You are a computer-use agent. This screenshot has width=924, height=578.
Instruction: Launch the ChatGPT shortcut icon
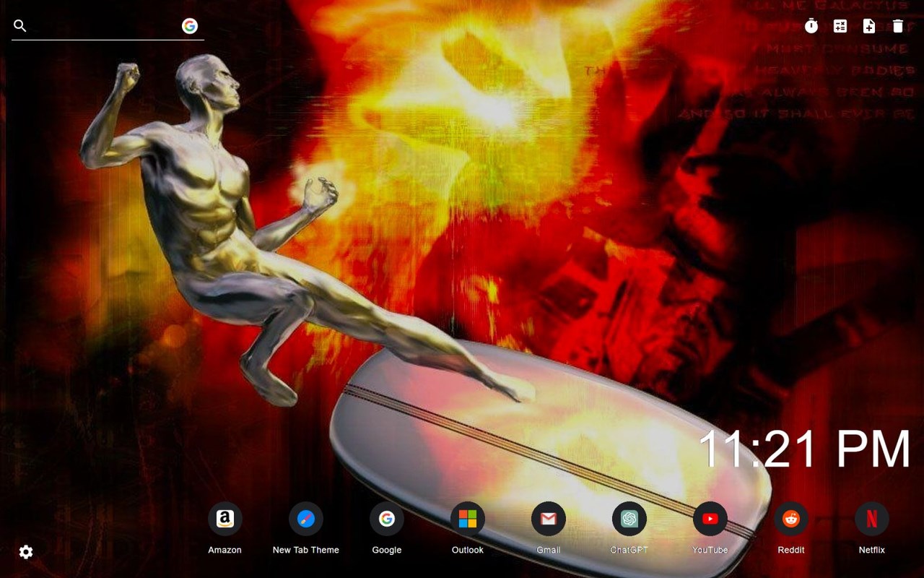tap(629, 519)
